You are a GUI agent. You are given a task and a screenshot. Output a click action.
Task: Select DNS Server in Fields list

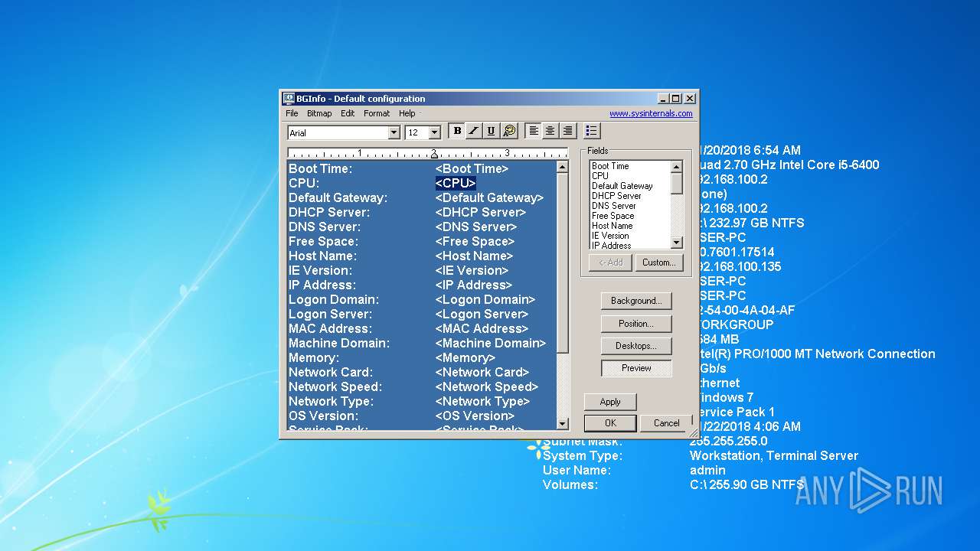click(x=614, y=206)
